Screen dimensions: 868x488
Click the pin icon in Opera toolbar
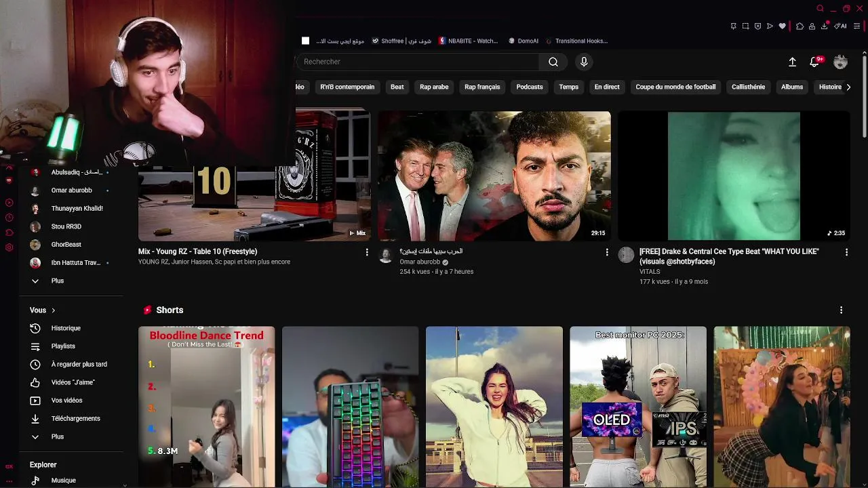[x=733, y=26]
